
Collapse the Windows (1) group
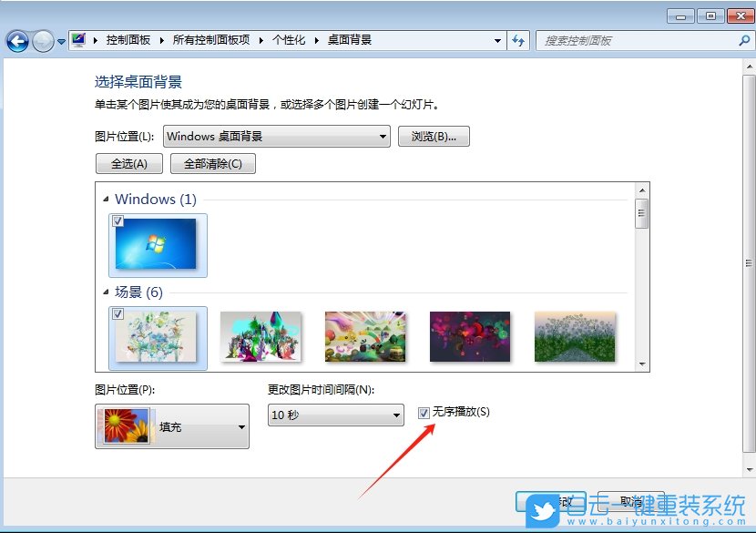click(x=106, y=199)
